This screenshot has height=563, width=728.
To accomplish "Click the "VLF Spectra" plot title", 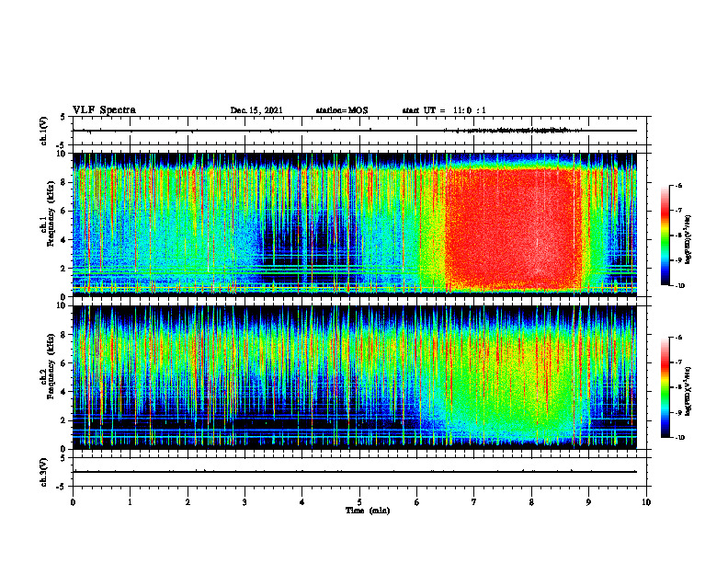I will (104, 110).
